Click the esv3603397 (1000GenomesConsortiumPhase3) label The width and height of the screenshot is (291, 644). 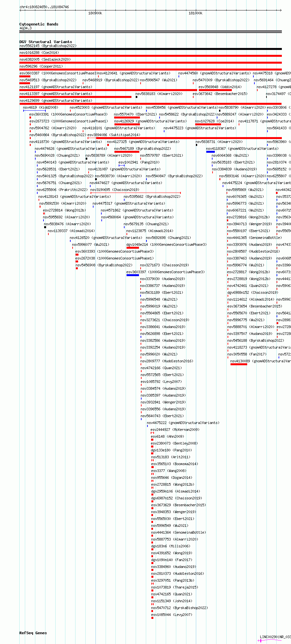point(165,272)
